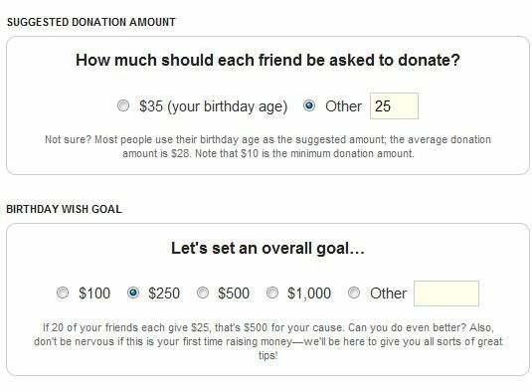Click the '$1,000' goal label text
The width and height of the screenshot is (532, 392).
(x=309, y=294)
